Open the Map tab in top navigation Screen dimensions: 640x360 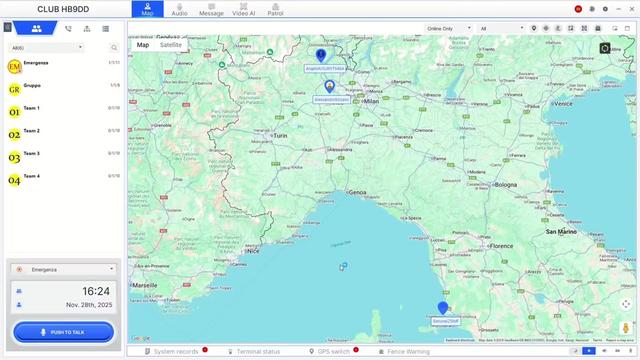click(x=147, y=9)
